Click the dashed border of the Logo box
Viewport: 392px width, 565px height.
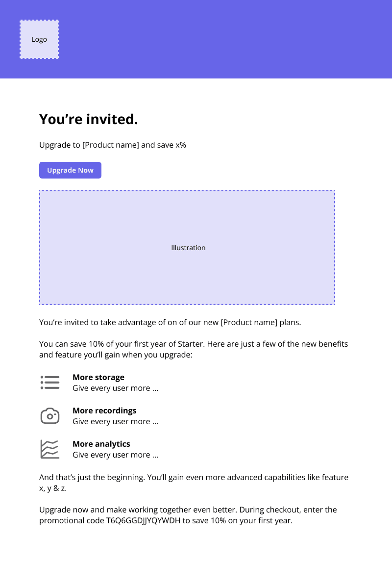pyautogui.click(x=39, y=20)
